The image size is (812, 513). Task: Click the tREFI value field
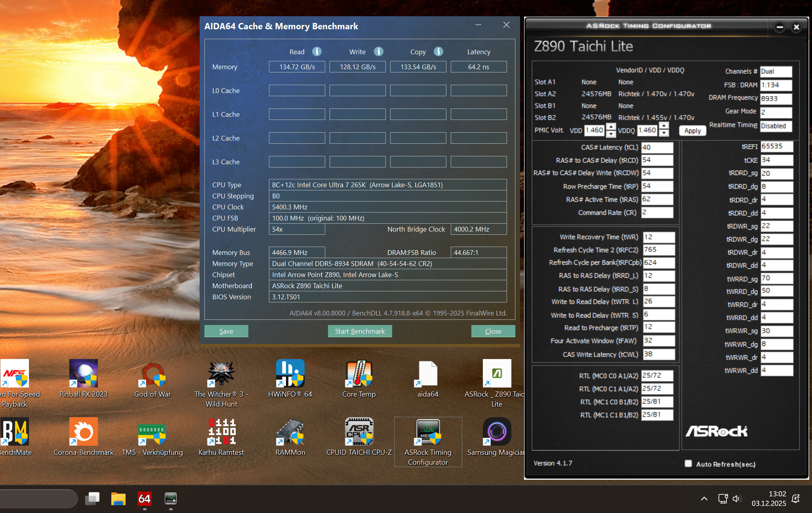pyautogui.click(x=776, y=146)
